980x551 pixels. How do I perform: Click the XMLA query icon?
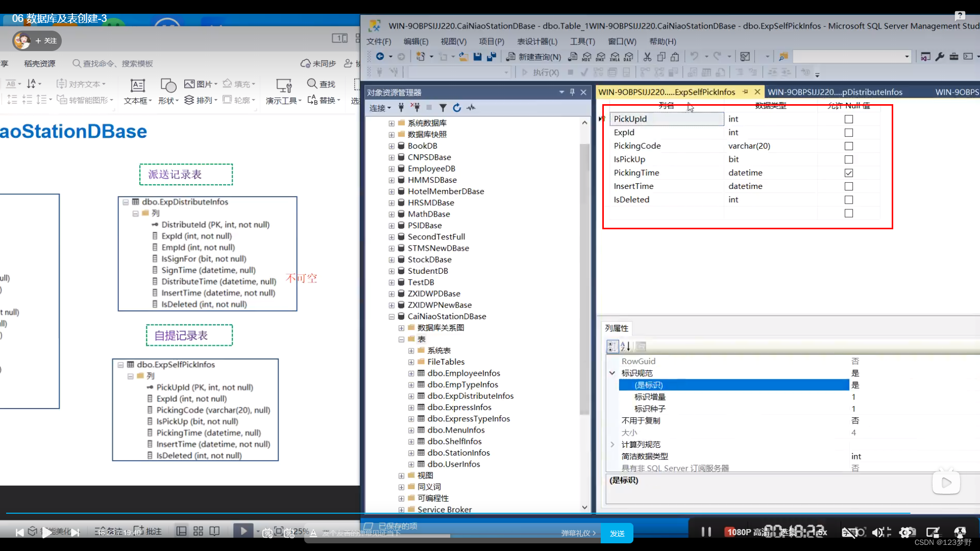[x=615, y=57]
